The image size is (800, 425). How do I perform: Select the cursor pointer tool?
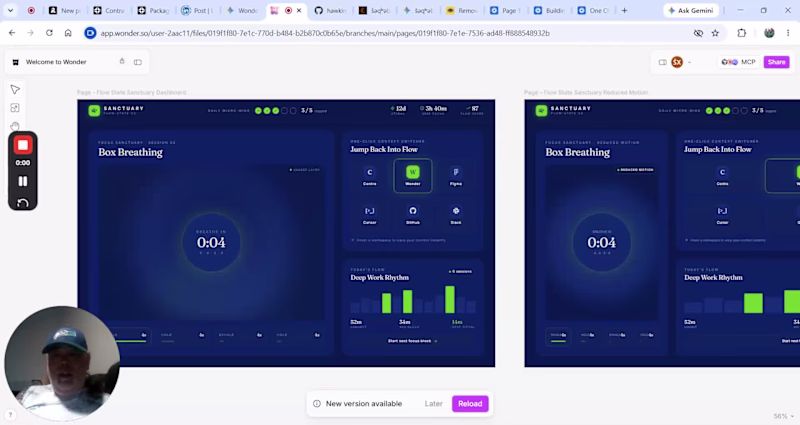tap(15, 90)
